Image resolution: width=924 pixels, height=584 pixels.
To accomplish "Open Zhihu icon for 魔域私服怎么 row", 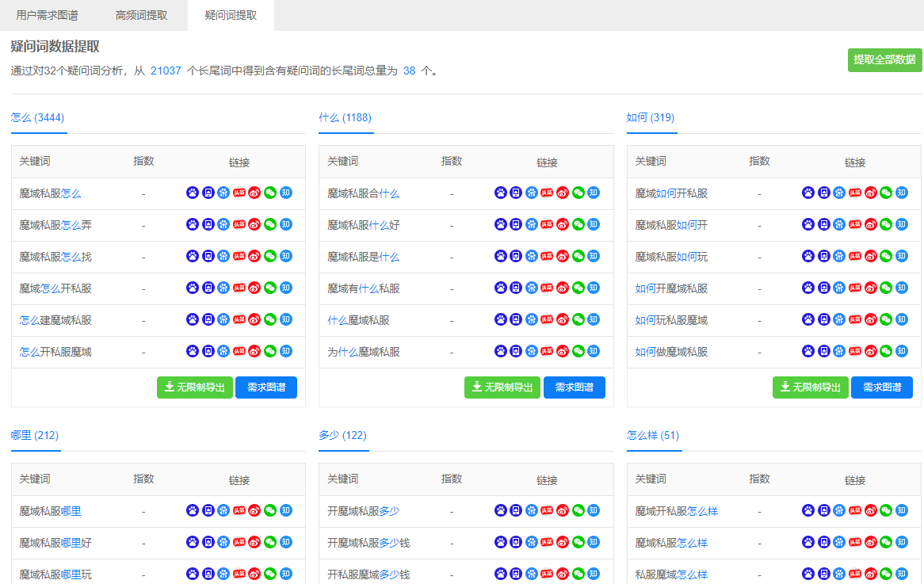I will click(x=286, y=193).
